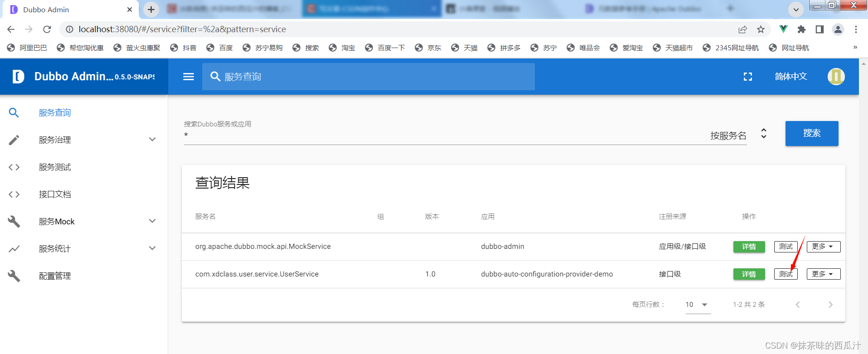Open the Chrome profile icon
The image size is (868, 354).
(x=838, y=29)
